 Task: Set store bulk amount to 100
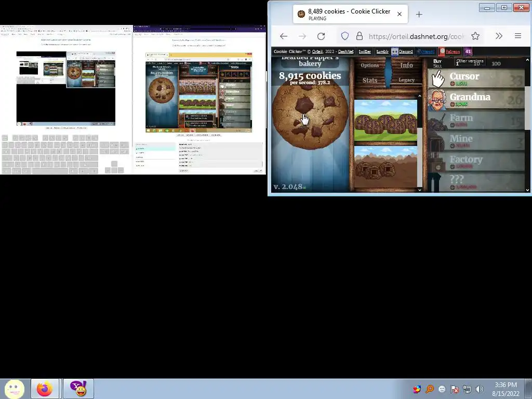click(496, 63)
